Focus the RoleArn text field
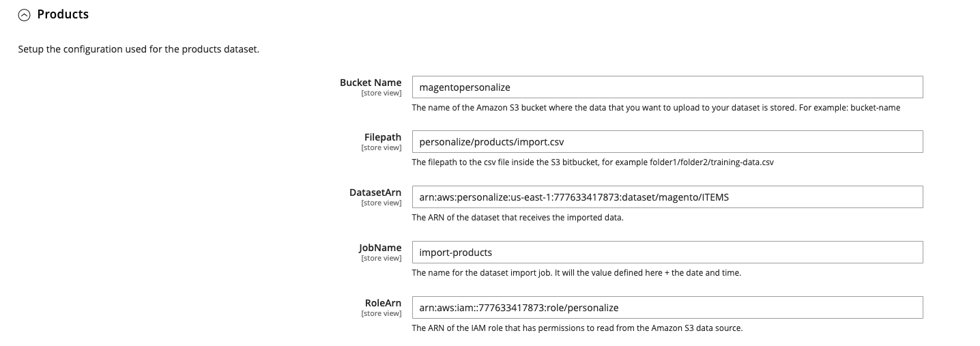The width and height of the screenshot is (980, 346). coord(667,307)
